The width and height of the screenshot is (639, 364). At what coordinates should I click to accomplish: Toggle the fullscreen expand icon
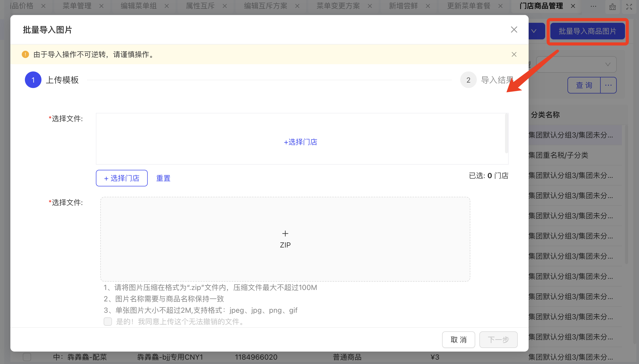[x=629, y=6]
